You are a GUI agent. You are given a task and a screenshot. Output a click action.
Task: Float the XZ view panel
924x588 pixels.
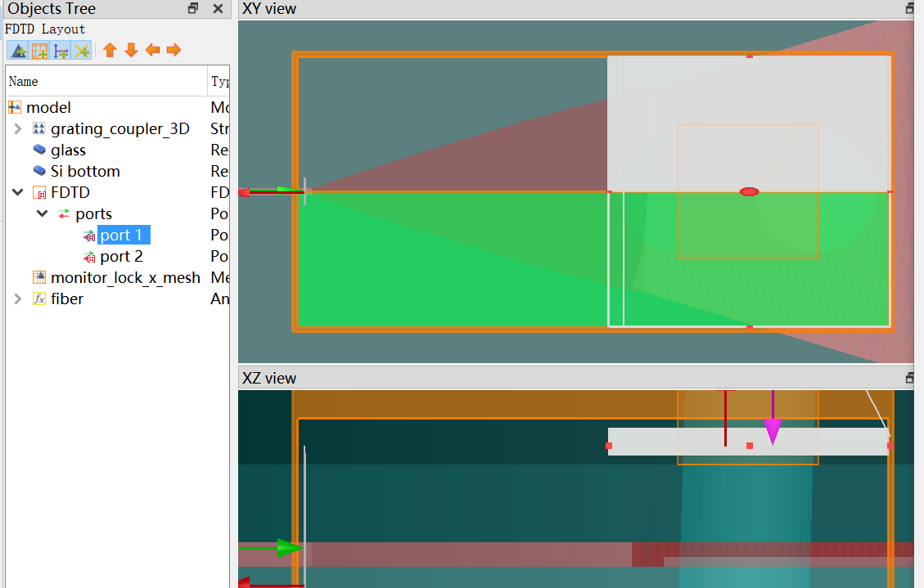(x=910, y=378)
